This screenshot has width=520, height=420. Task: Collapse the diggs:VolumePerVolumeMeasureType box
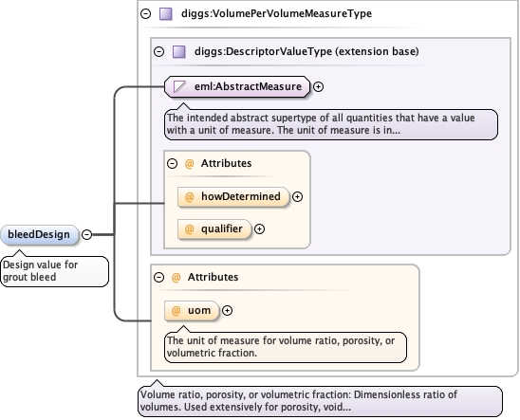coord(145,13)
